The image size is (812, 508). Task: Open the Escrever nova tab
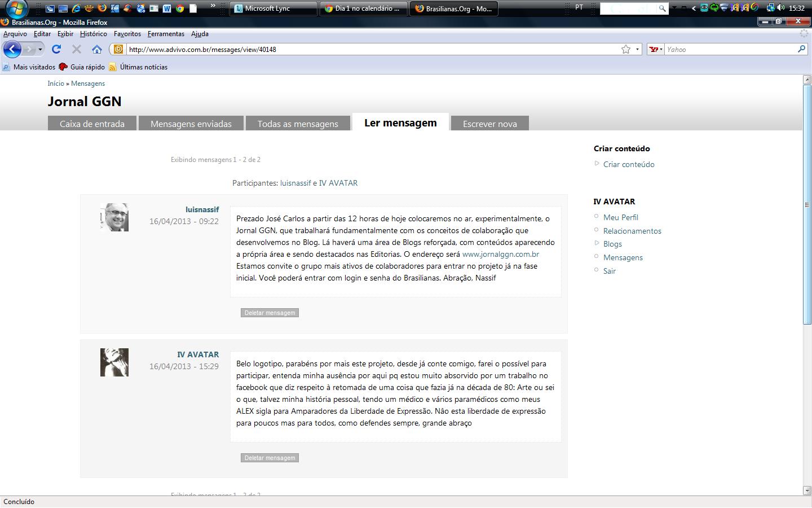tap(490, 124)
